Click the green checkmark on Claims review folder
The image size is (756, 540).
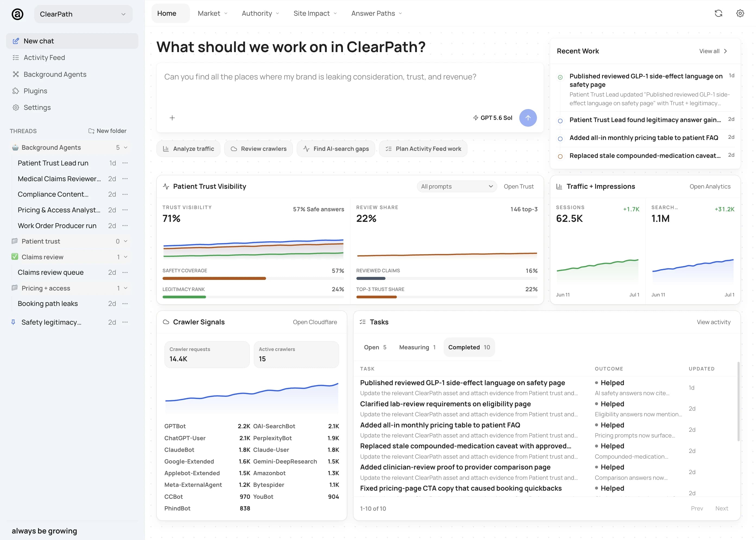coord(15,257)
